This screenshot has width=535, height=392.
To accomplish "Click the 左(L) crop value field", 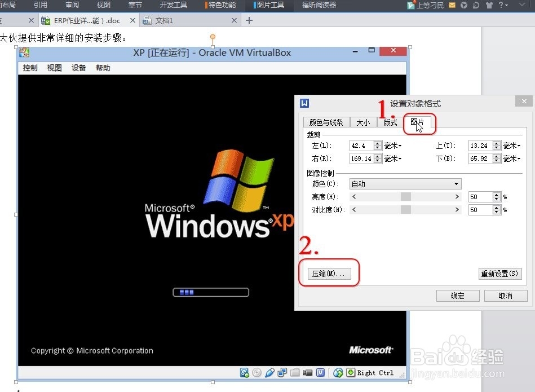I will [361, 146].
